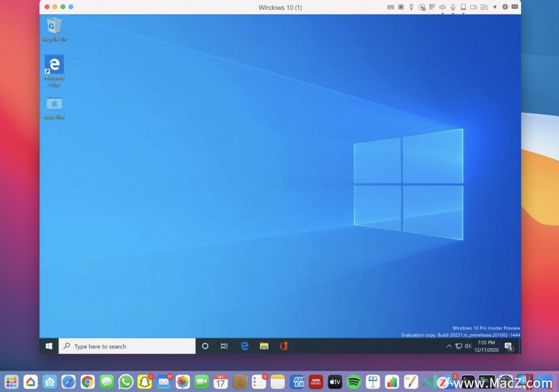Image resolution: width=559 pixels, height=392 pixels.
Task: Launch Google Chrome from the Dock
Action: pos(87,382)
